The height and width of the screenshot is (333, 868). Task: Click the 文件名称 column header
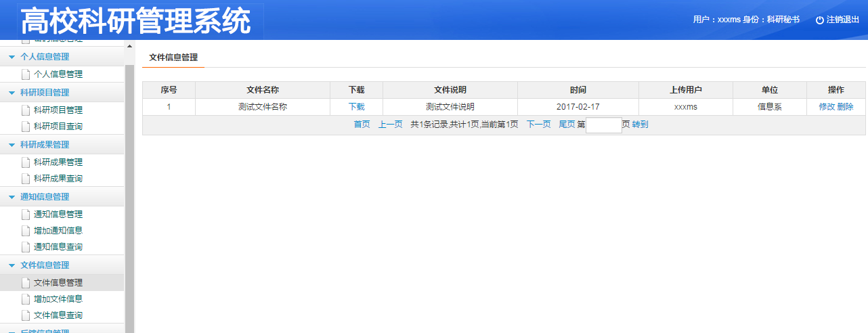point(263,90)
